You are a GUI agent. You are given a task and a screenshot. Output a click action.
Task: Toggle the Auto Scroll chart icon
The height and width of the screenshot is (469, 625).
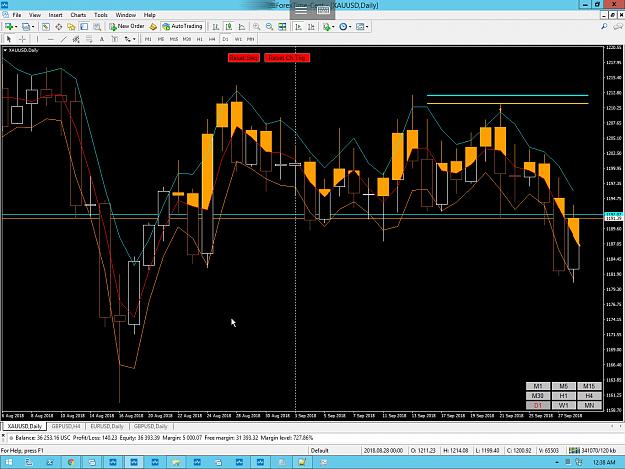pos(298,27)
